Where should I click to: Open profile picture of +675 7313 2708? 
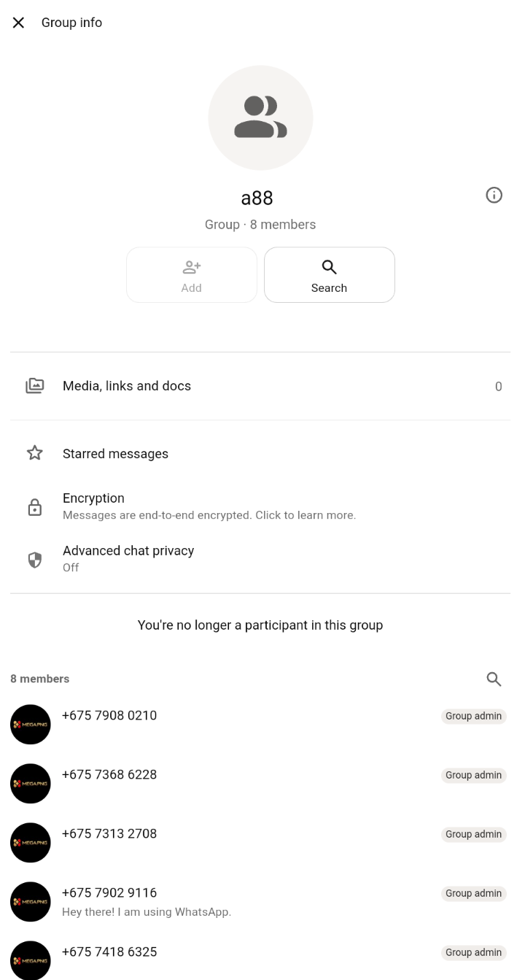click(31, 843)
